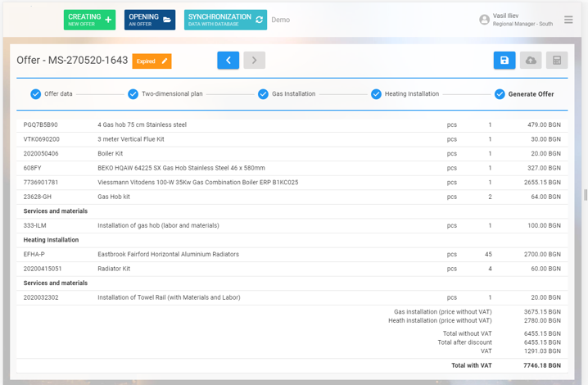Click the disabled next arrow button

point(254,60)
